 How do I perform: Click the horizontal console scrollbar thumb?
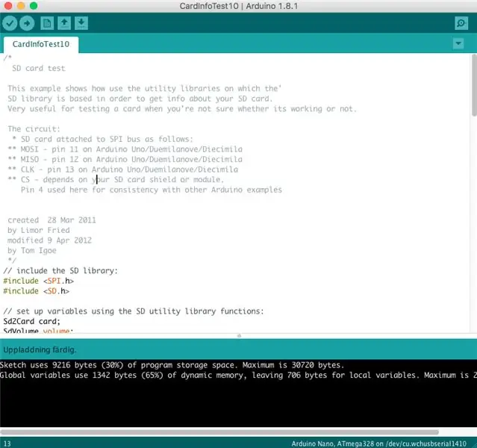point(219,432)
